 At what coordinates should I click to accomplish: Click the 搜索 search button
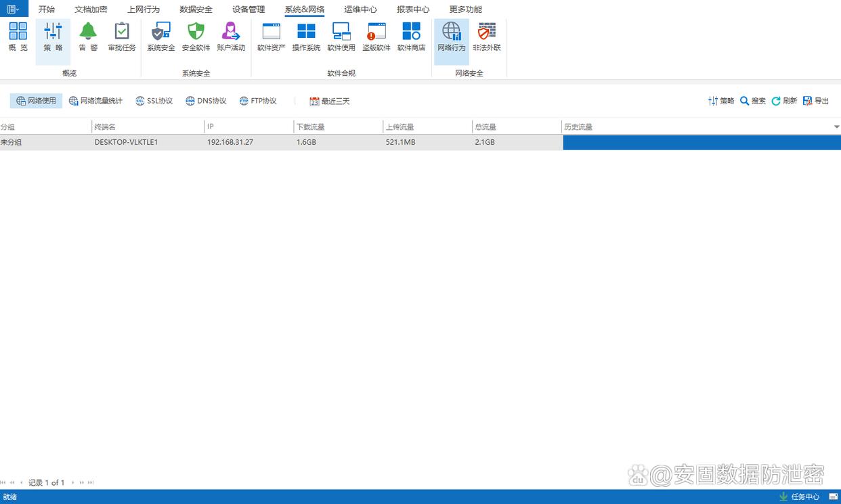pyautogui.click(x=753, y=101)
